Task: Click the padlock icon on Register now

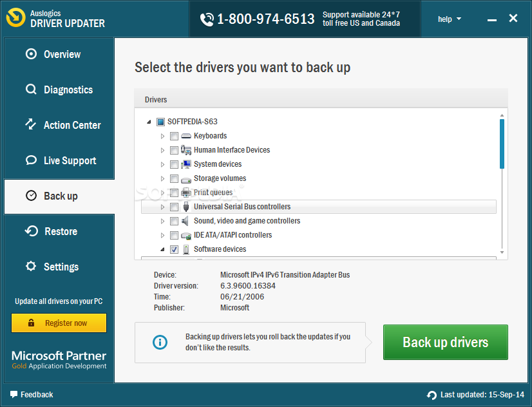Action: (31, 323)
